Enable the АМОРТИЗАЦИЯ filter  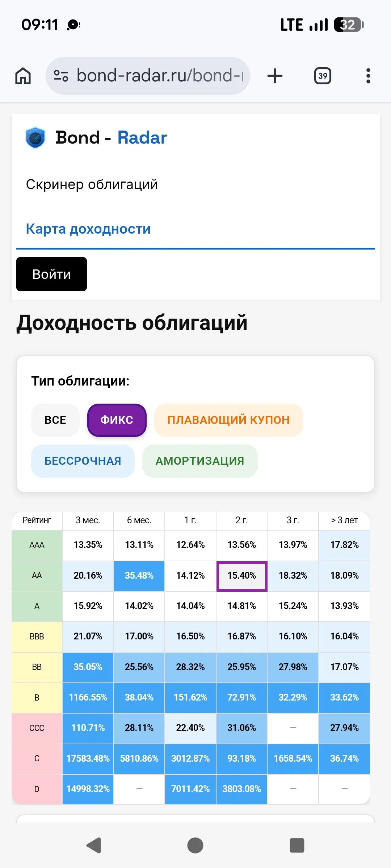click(x=200, y=461)
